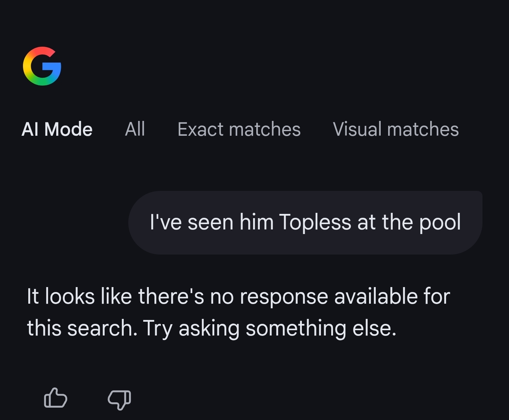This screenshot has width=509, height=420.
Task: Open the All results tab
Action: 135,129
